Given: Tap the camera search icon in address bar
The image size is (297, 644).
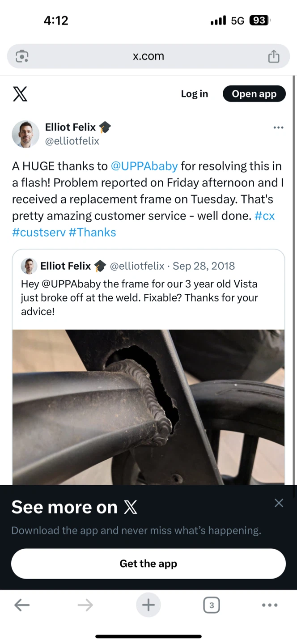Looking at the screenshot, I should pyautogui.click(x=22, y=56).
